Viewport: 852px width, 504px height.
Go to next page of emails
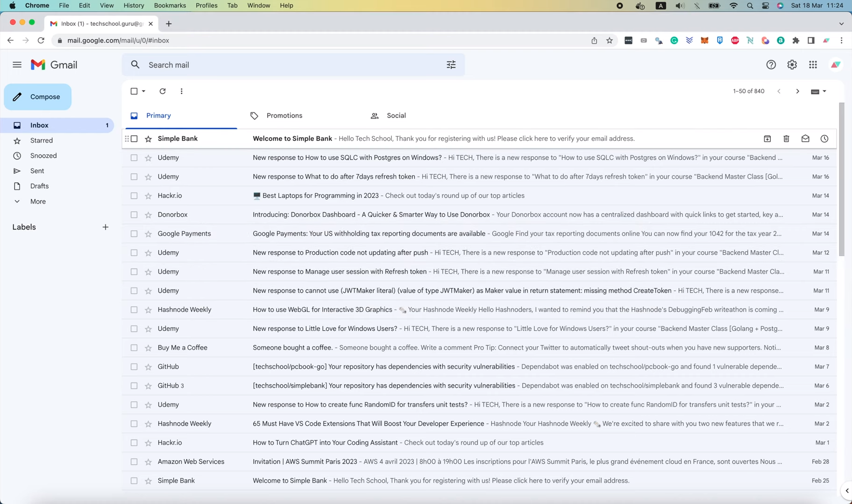[x=797, y=91]
